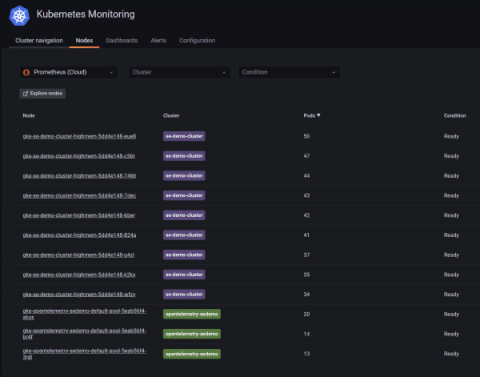Click the Ready condition in the 14-pod row

click(x=451, y=334)
